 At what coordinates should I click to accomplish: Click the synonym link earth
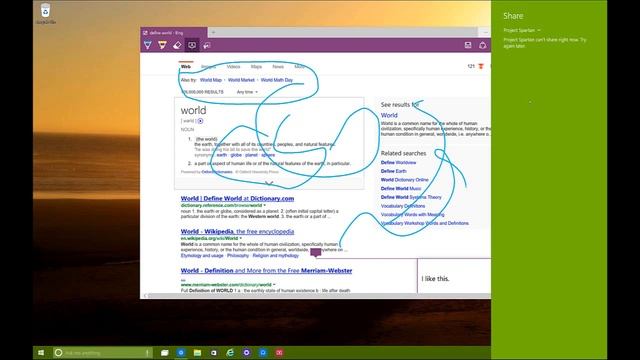point(222,155)
